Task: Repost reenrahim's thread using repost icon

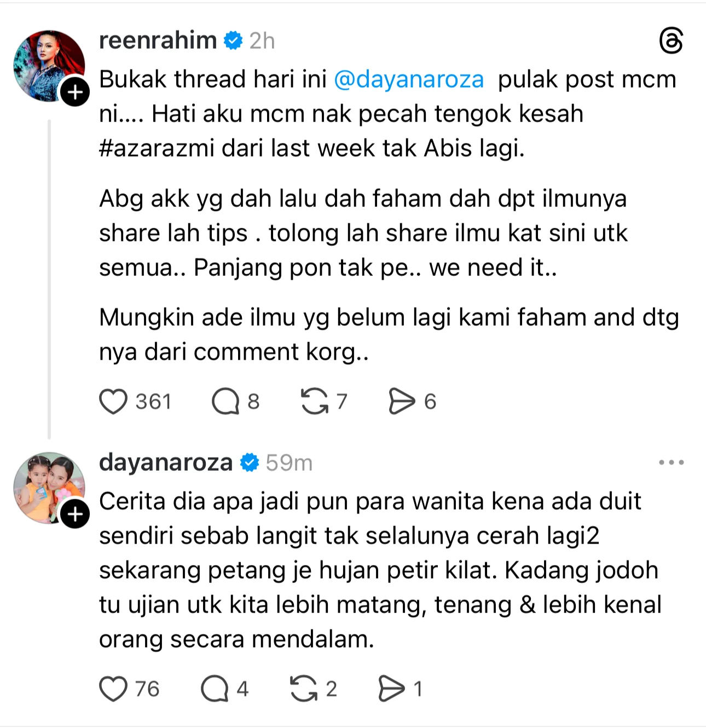Action: click(315, 401)
